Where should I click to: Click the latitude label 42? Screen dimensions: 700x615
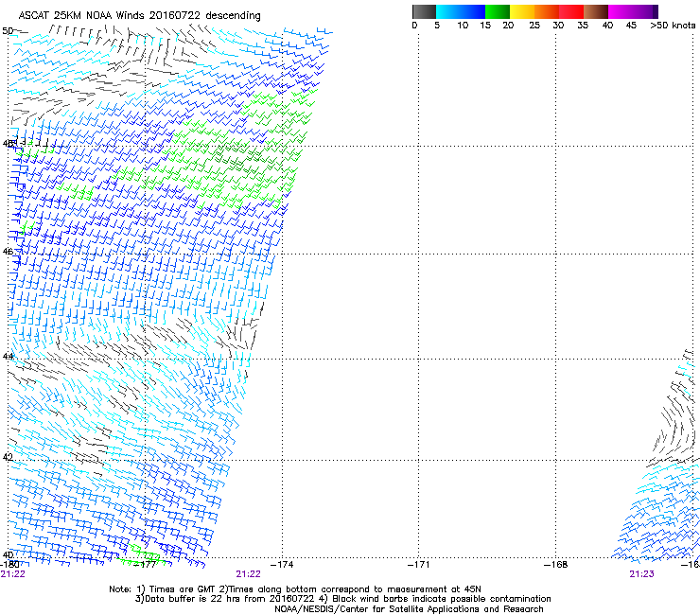pos(8,457)
